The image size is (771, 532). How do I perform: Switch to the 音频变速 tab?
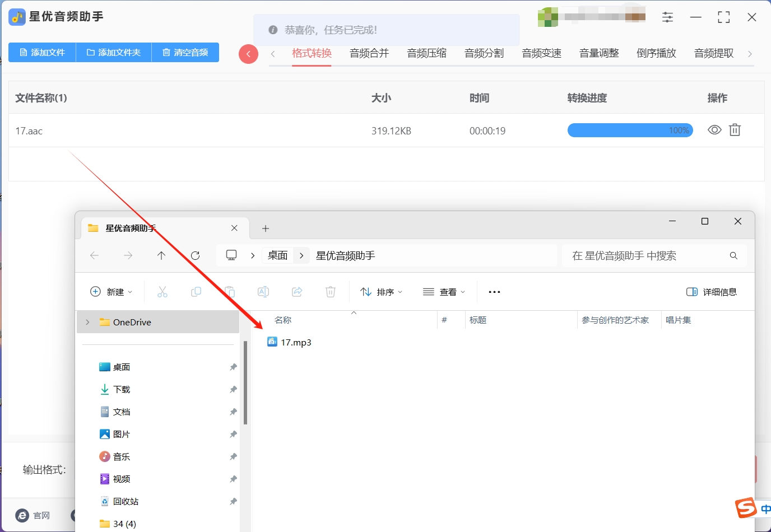[x=542, y=53]
